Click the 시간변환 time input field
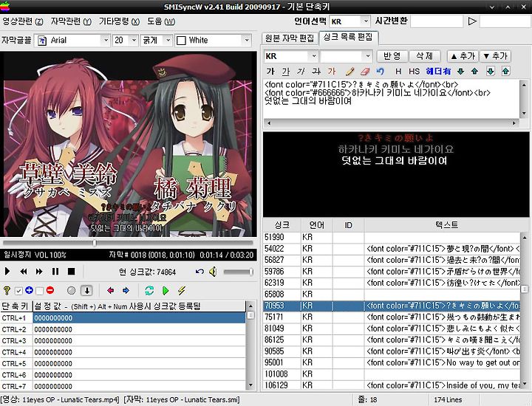This screenshot has height=406, width=532. click(x=437, y=21)
